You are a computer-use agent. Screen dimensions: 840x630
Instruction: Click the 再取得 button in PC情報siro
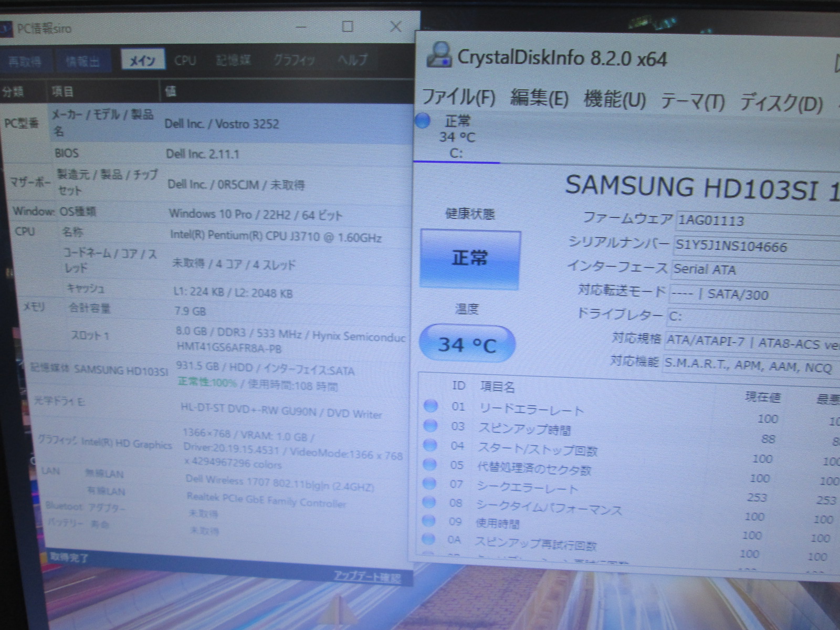[25, 61]
